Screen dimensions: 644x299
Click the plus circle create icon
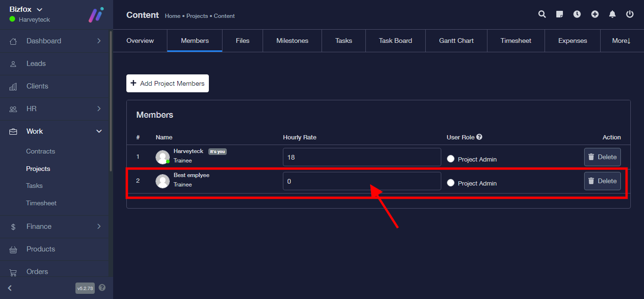pos(595,14)
